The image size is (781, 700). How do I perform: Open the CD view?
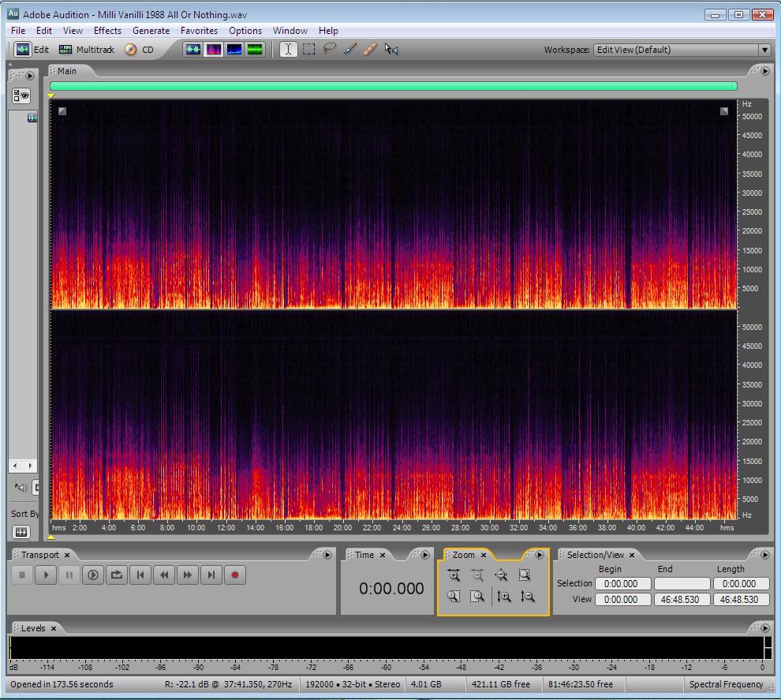pos(139,50)
